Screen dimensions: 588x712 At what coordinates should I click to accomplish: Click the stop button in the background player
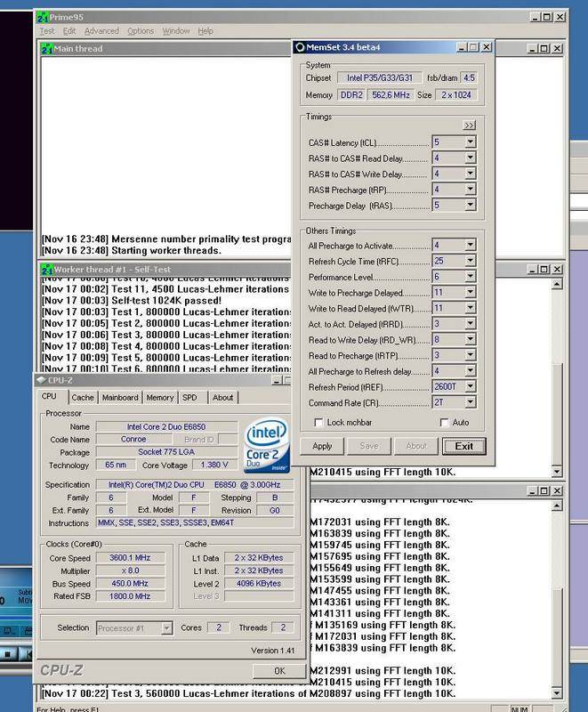[8, 654]
